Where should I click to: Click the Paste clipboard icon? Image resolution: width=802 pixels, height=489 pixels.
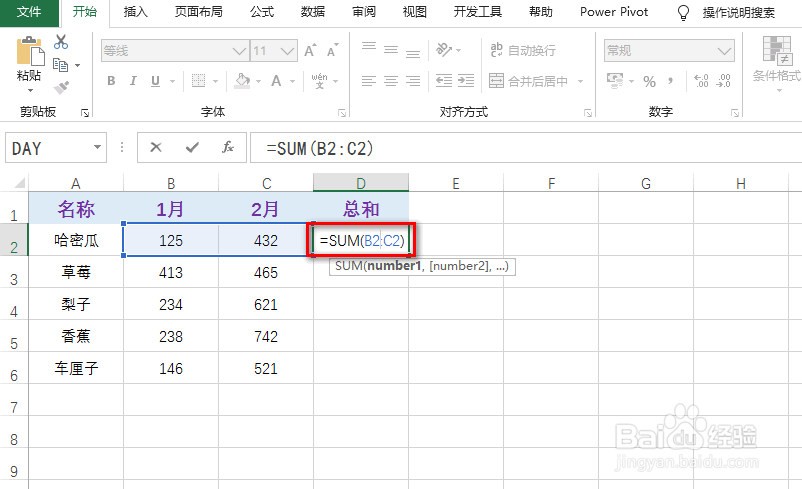pos(30,52)
